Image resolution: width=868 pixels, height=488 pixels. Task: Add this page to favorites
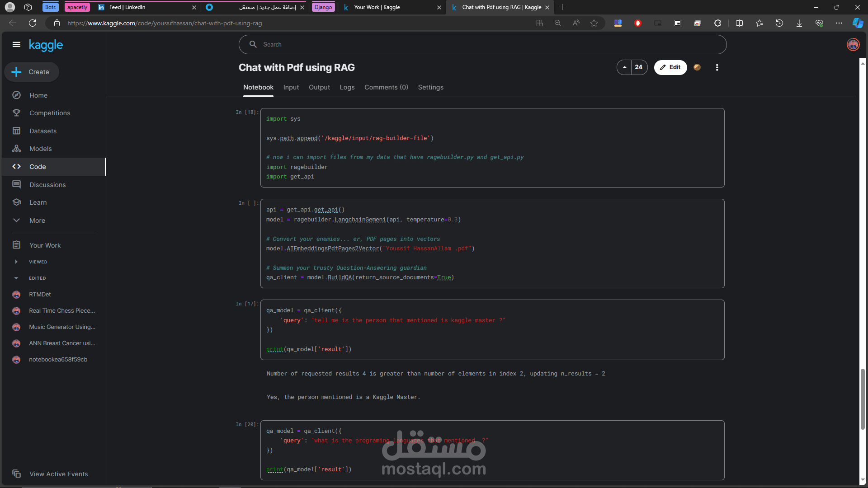click(x=594, y=23)
